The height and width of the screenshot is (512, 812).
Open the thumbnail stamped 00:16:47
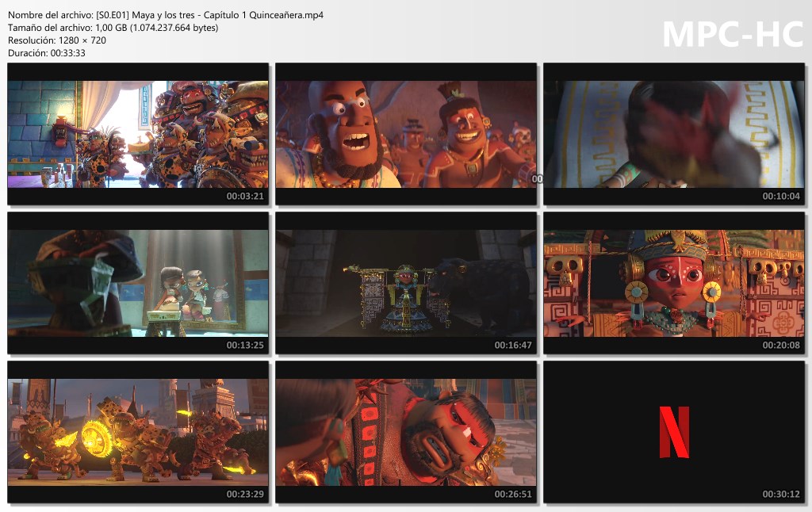(x=406, y=283)
